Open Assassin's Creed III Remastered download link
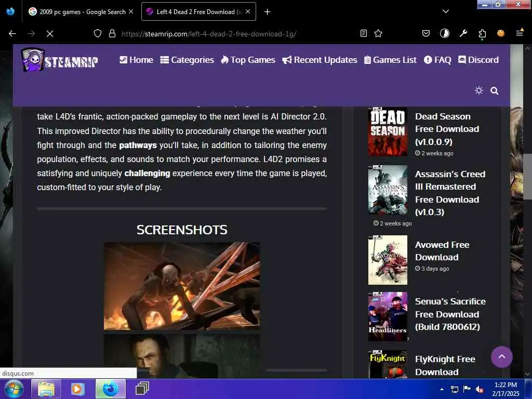The width and height of the screenshot is (532, 399). point(450,193)
